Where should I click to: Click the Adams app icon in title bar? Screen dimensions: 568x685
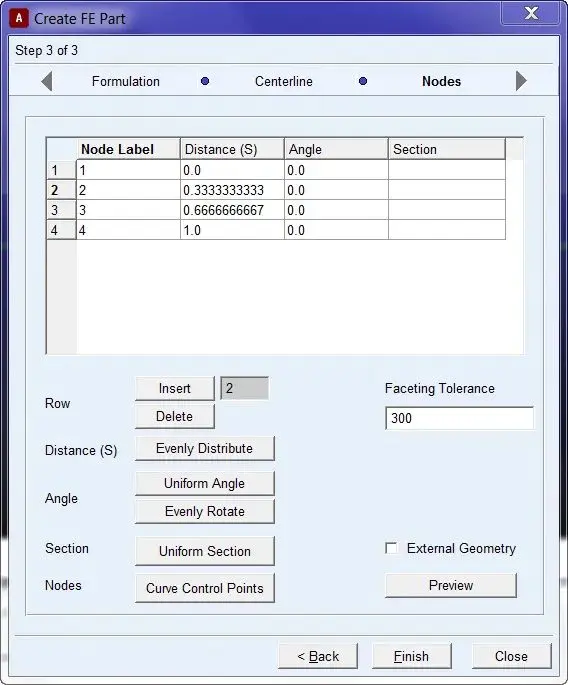click(x=19, y=18)
